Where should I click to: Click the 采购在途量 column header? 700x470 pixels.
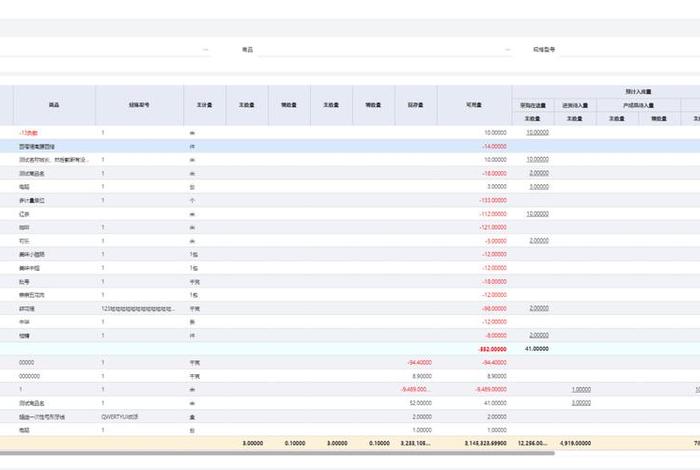coord(532,104)
